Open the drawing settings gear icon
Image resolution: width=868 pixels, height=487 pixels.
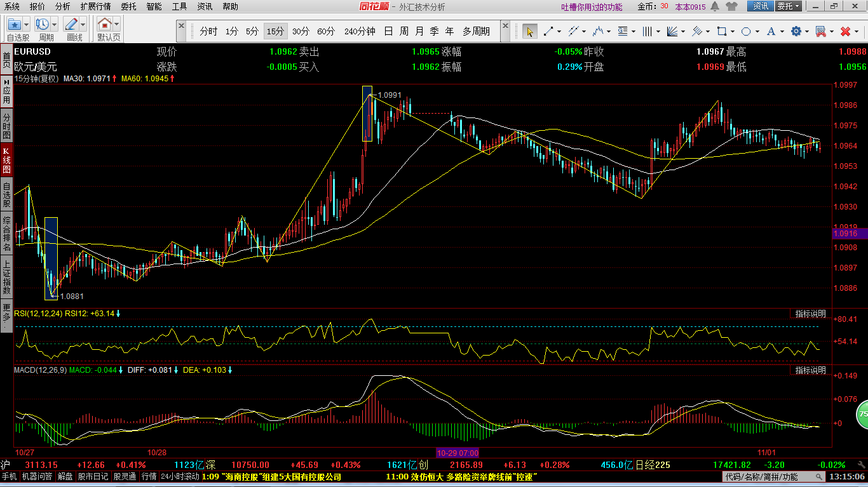pyautogui.click(x=796, y=31)
